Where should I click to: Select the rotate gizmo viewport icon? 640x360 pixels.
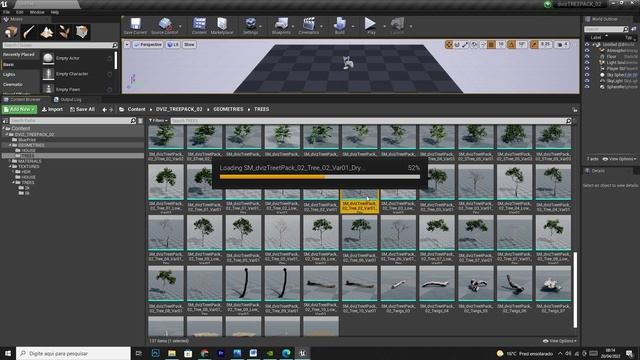pos(457,44)
